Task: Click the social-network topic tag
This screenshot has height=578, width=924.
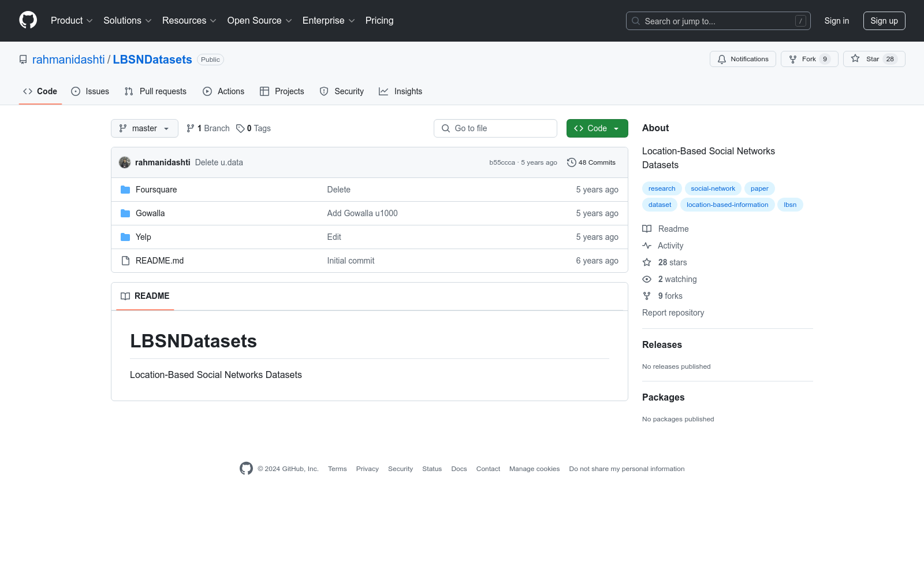Action: (x=713, y=188)
